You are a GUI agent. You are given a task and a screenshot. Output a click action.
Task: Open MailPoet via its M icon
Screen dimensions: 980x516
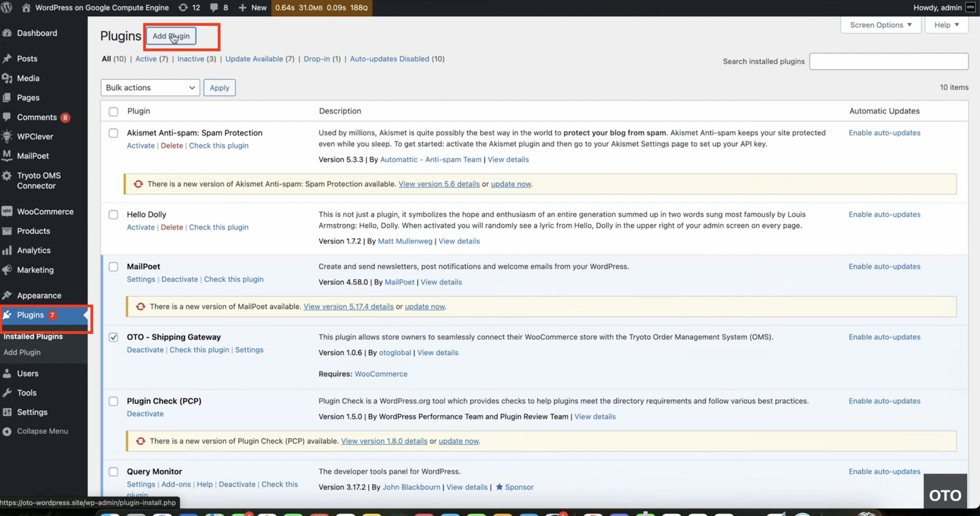pos(7,155)
